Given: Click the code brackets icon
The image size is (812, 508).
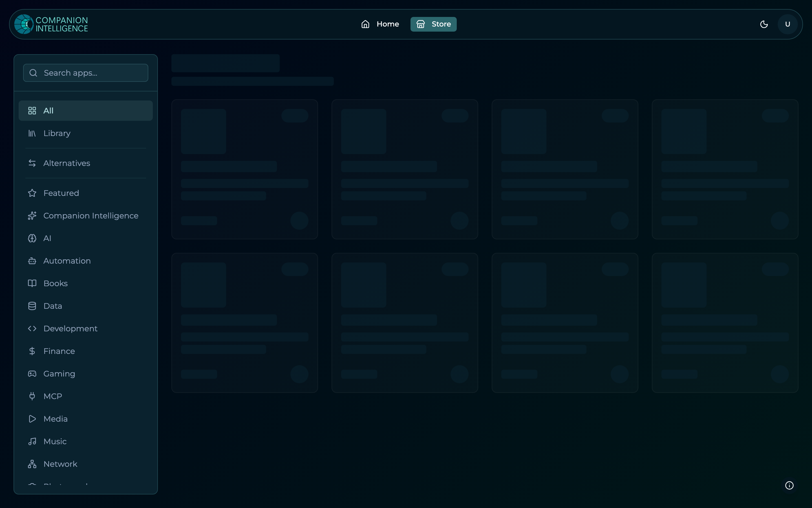Looking at the screenshot, I should (32, 329).
